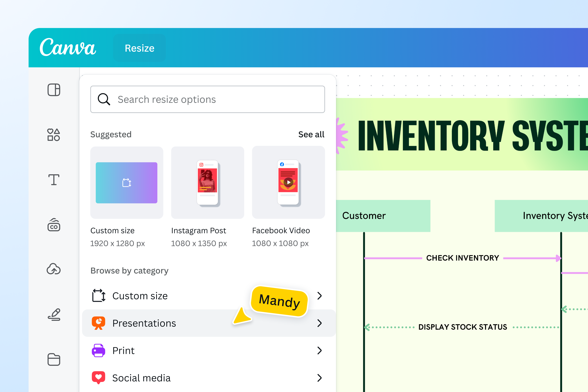Select the pink starburst shape near title
The height and width of the screenshot is (392, 588).
click(x=342, y=136)
